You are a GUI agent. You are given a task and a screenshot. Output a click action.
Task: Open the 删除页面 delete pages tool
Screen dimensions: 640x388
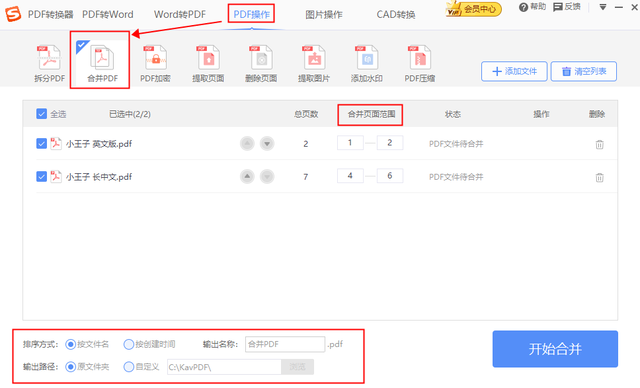pyautogui.click(x=261, y=64)
